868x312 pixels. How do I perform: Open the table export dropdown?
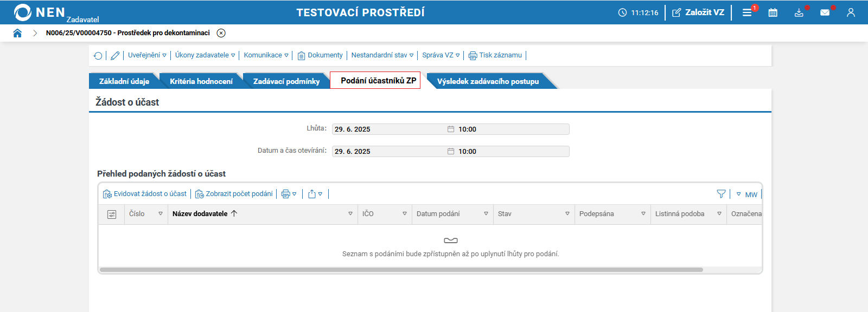click(x=315, y=194)
